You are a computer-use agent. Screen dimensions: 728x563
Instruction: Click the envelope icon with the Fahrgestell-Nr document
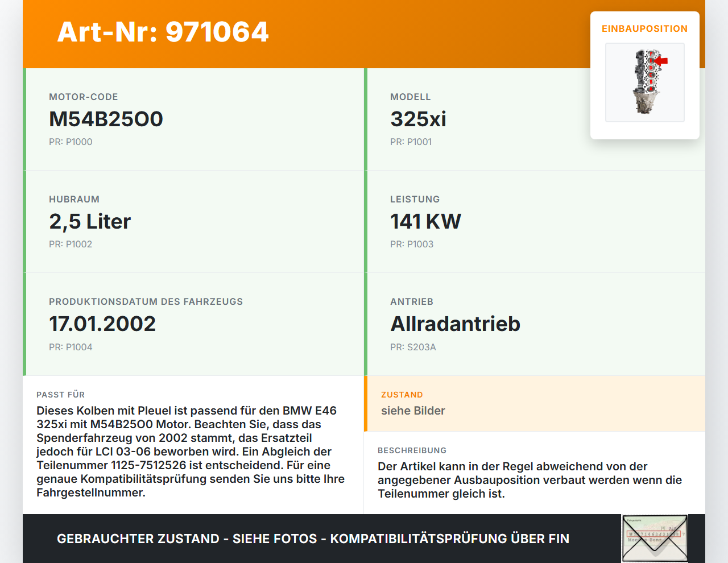click(654, 538)
